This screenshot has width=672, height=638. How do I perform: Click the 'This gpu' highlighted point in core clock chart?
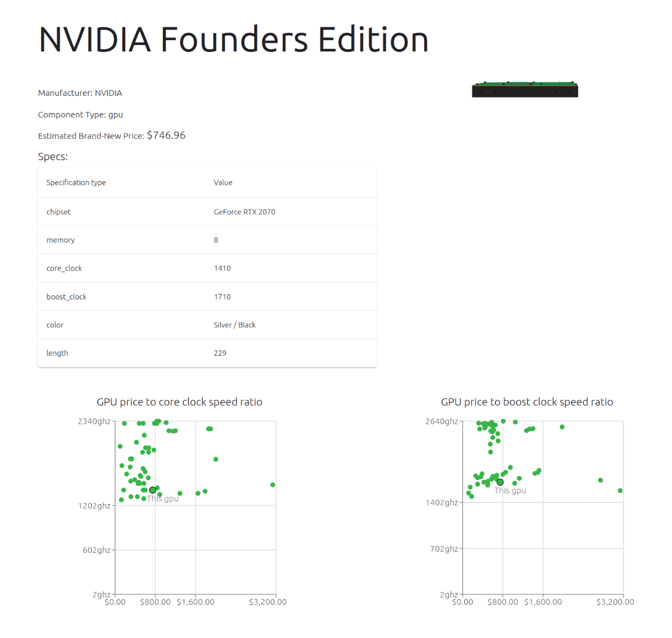click(x=153, y=490)
